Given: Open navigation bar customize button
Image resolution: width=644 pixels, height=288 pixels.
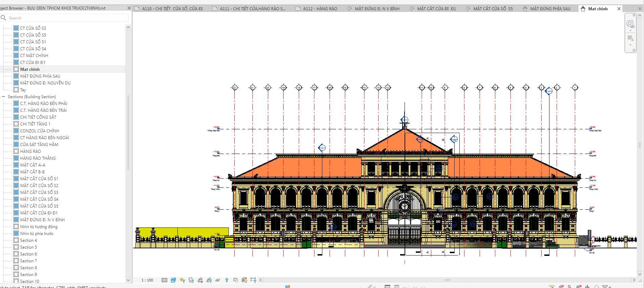Looking at the screenshot, I should 634,50.
